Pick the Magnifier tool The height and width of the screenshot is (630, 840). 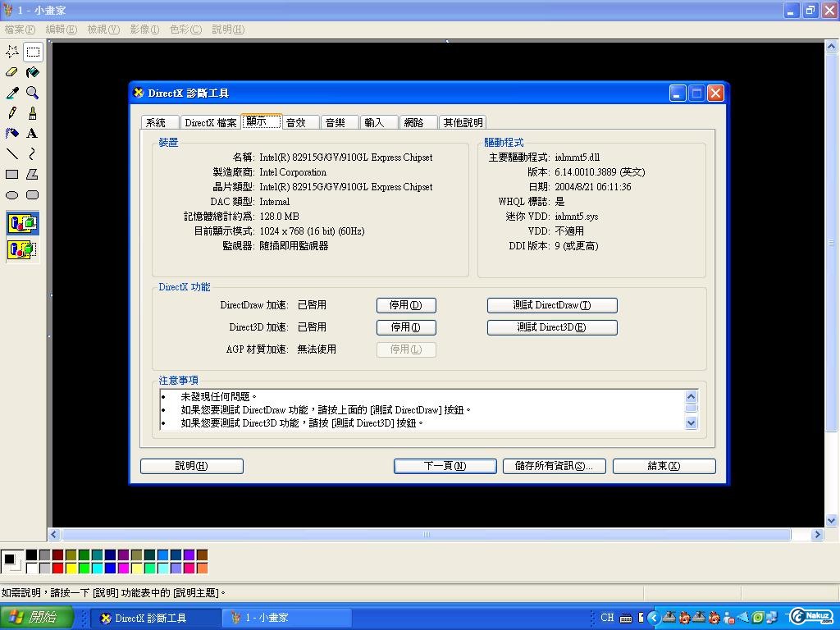coord(33,93)
